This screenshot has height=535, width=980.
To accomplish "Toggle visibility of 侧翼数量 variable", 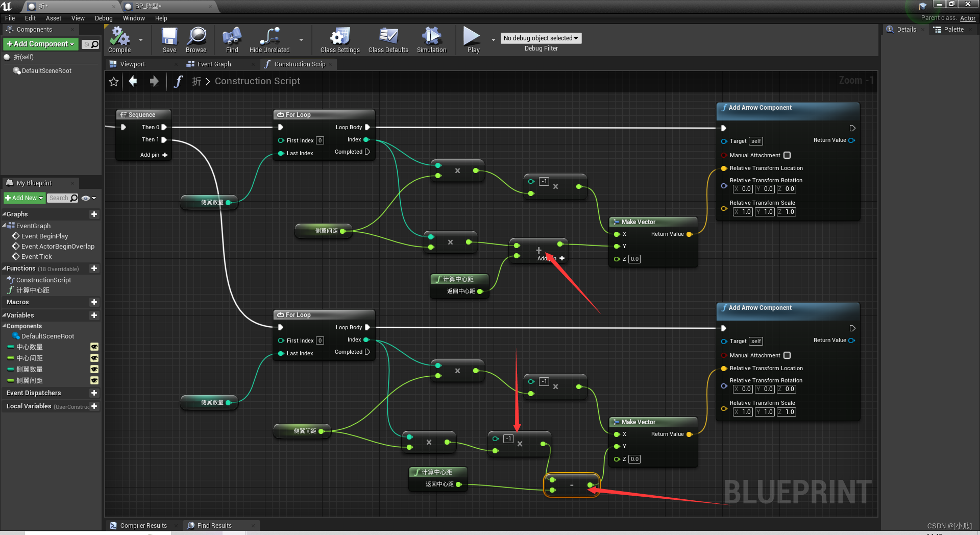I will tap(94, 370).
